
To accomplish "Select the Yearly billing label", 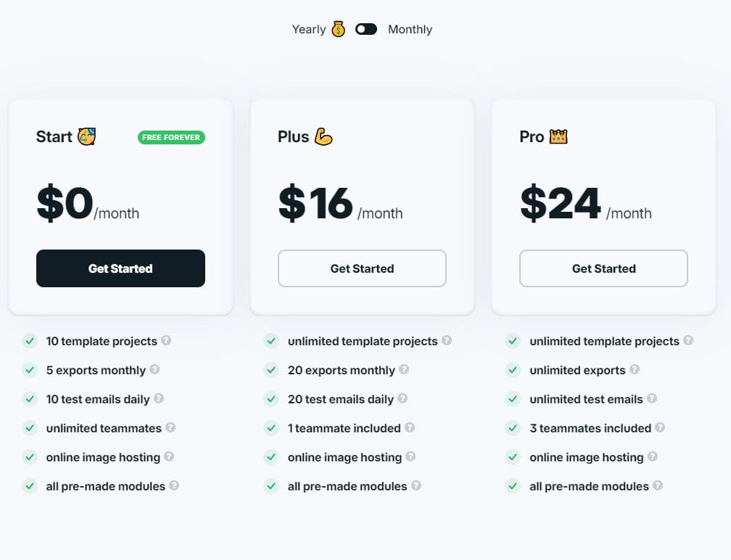I will tap(309, 29).
